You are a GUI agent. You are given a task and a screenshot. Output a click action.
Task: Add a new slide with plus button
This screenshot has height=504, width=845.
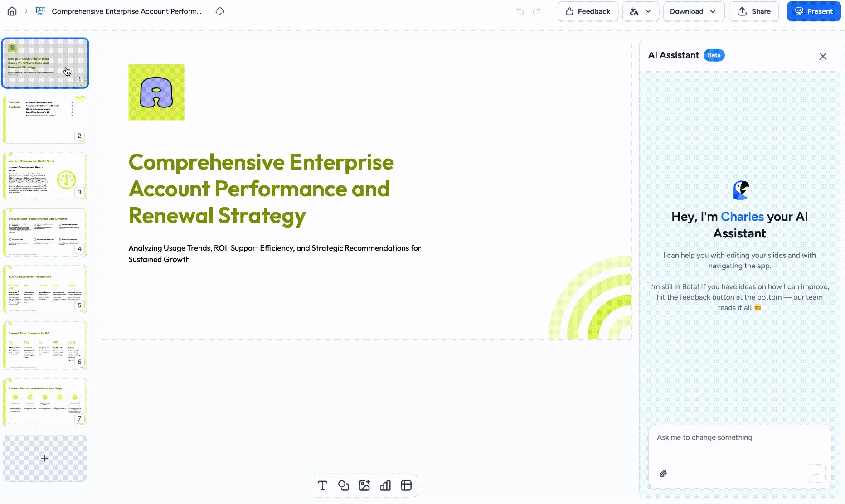[44, 458]
